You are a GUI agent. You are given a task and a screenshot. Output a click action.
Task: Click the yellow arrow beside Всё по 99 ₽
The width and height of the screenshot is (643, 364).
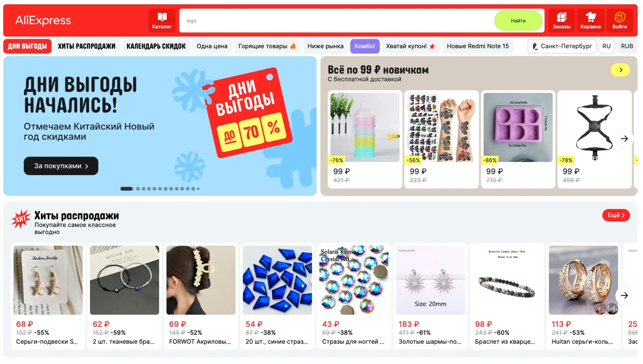[620, 70]
